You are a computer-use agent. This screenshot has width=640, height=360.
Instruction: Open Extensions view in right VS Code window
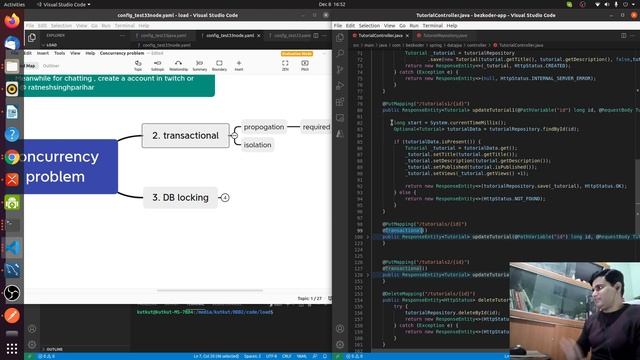point(340,102)
